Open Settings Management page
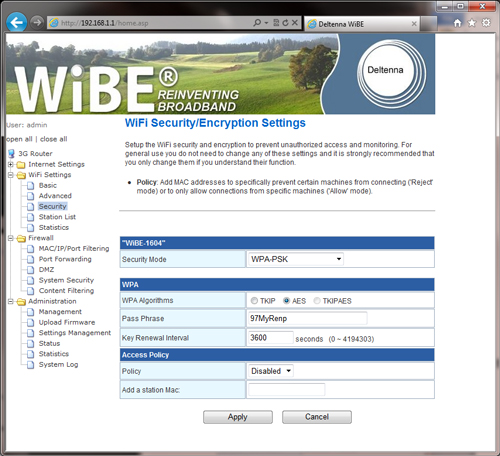This screenshot has width=500, height=456. [75, 333]
